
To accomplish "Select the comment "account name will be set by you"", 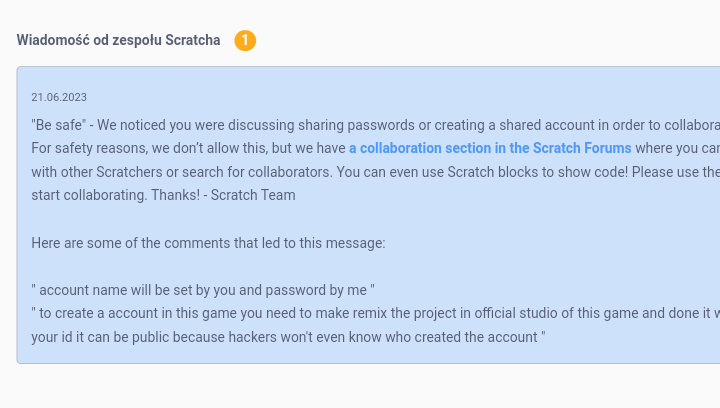I will pyautogui.click(x=203, y=290).
